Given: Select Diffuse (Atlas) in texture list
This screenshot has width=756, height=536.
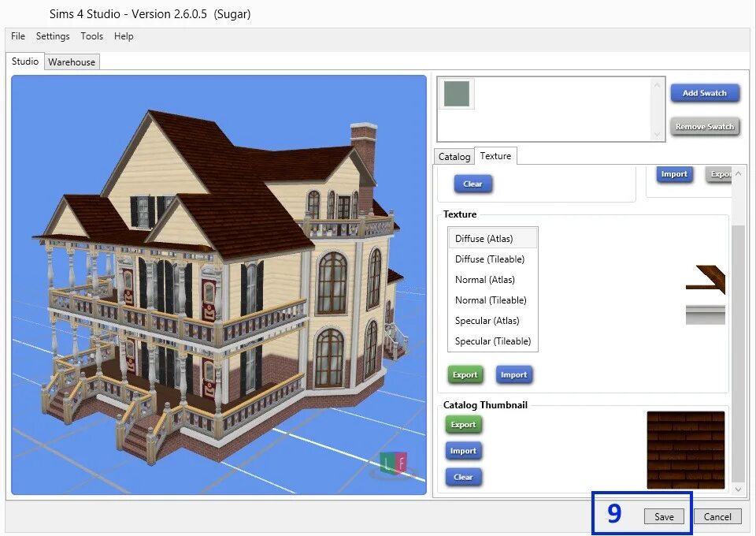Looking at the screenshot, I should pos(493,238).
